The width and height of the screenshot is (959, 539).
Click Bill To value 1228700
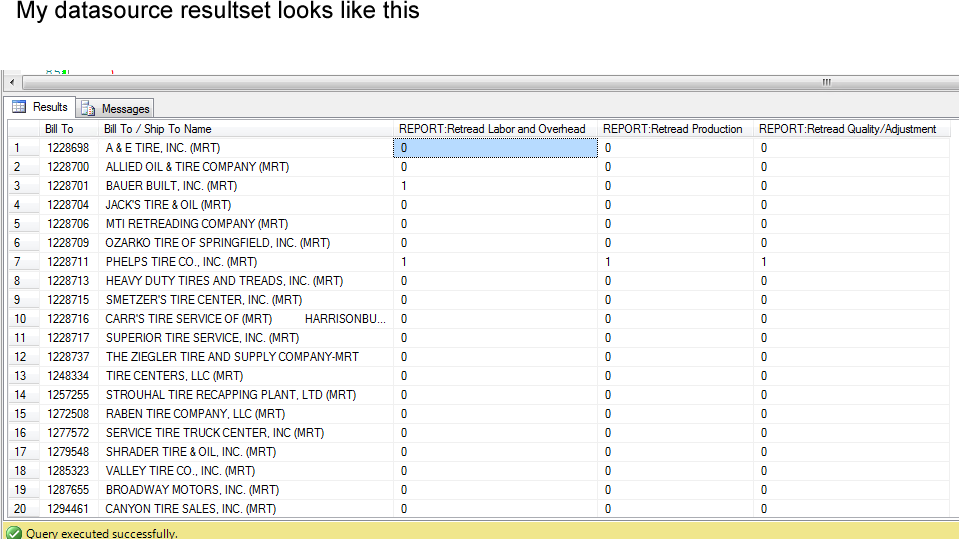click(68, 167)
